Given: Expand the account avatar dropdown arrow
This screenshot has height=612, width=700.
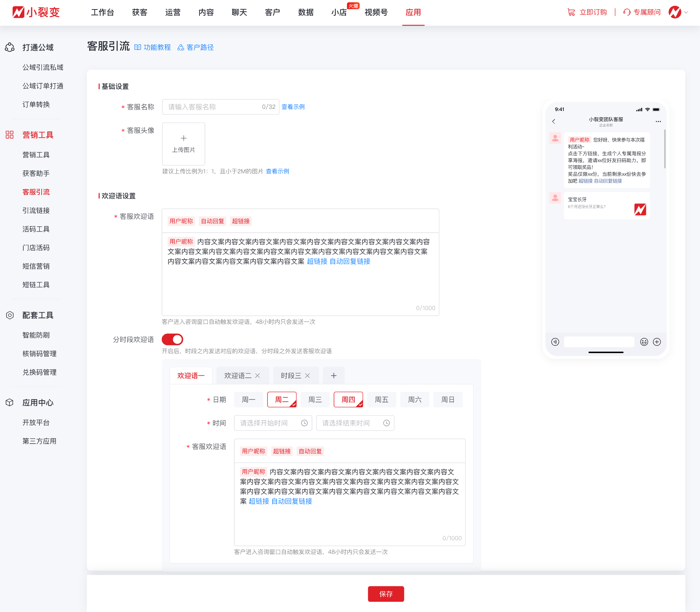Looking at the screenshot, I should point(686,12).
